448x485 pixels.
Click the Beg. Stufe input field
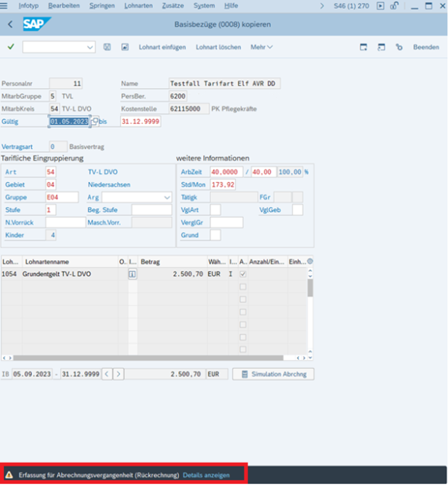click(x=152, y=210)
